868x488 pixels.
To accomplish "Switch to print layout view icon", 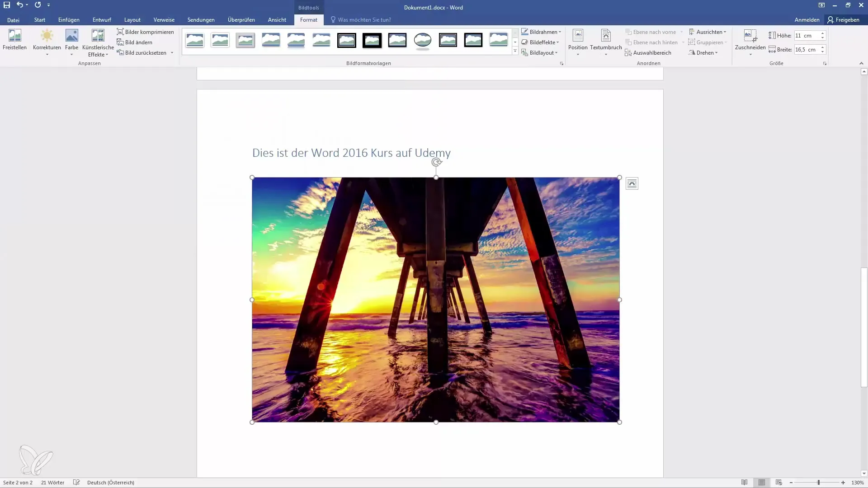I will coord(762,483).
